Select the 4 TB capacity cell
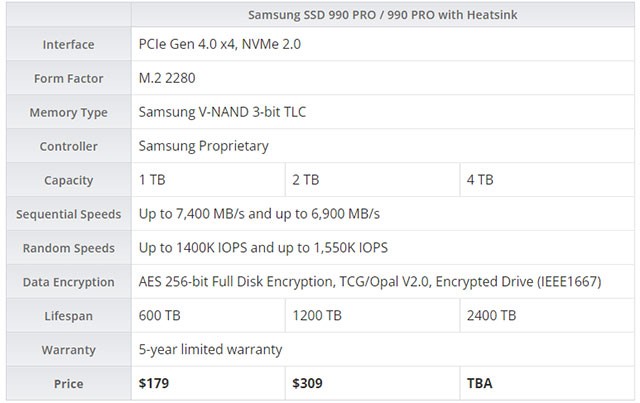This screenshot has height=403, width=640. click(480, 181)
